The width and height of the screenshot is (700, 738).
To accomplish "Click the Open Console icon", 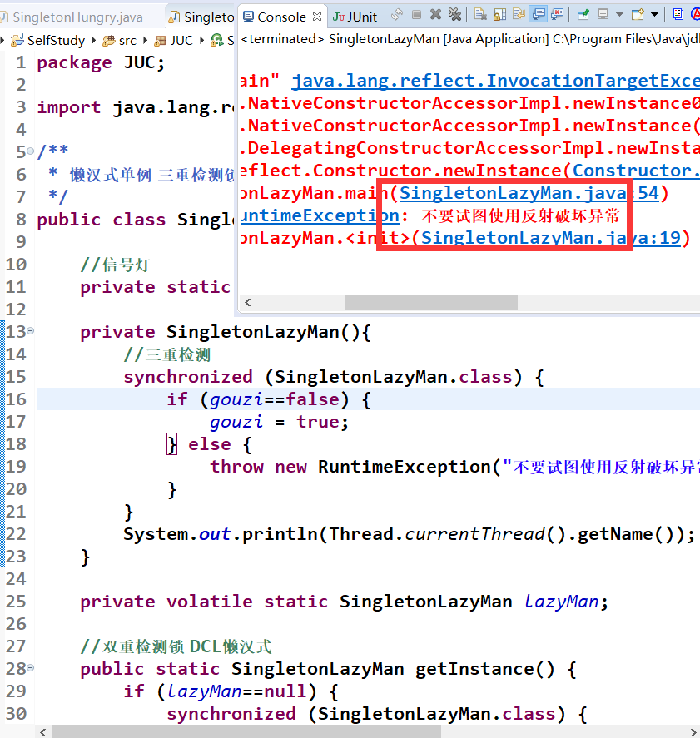I will pos(638,15).
